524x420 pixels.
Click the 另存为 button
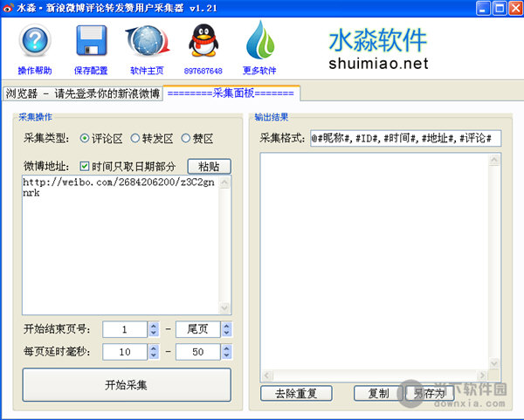click(430, 393)
